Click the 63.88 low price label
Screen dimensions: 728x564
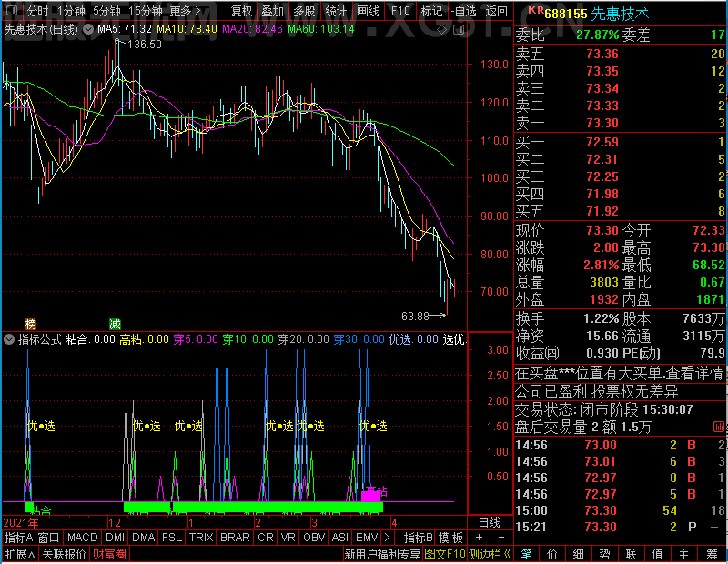pyautogui.click(x=415, y=317)
